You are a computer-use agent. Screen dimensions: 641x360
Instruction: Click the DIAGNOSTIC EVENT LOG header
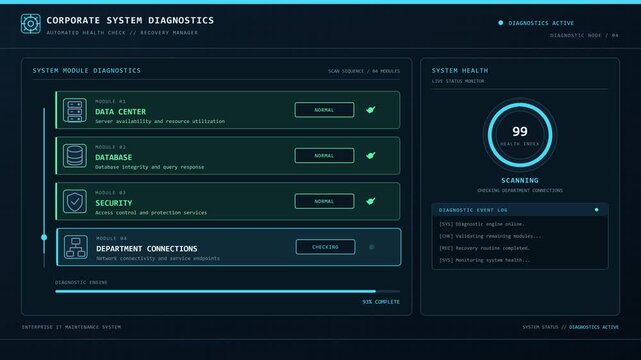click(473, 210)
